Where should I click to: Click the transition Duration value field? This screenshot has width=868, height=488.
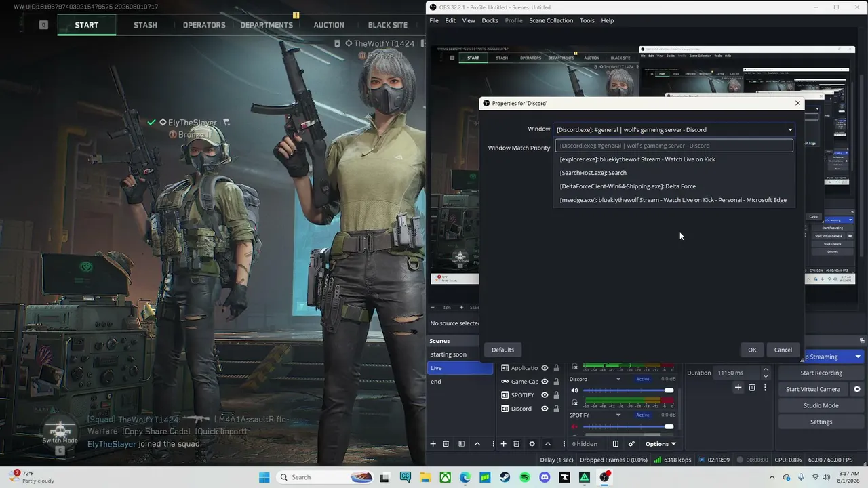tap(738, 373)
